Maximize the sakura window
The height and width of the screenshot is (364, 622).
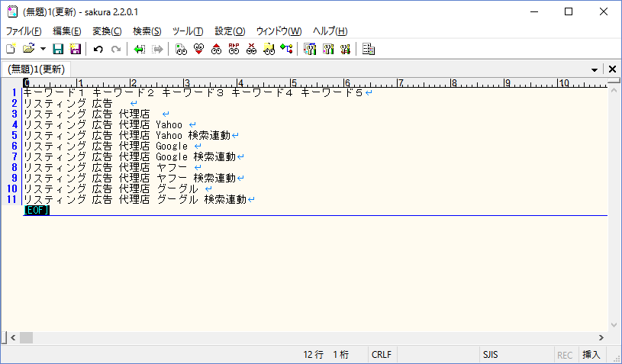(x=569, y=12)
